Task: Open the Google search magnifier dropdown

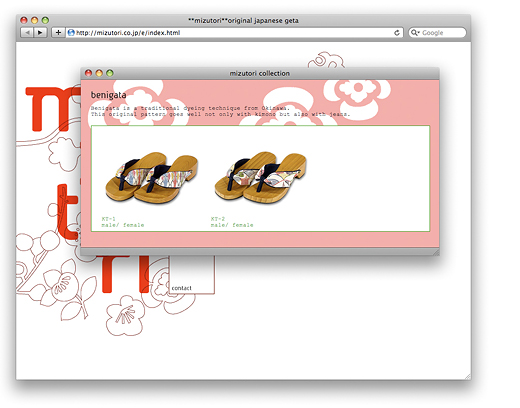Action: [x=415, y=33]
